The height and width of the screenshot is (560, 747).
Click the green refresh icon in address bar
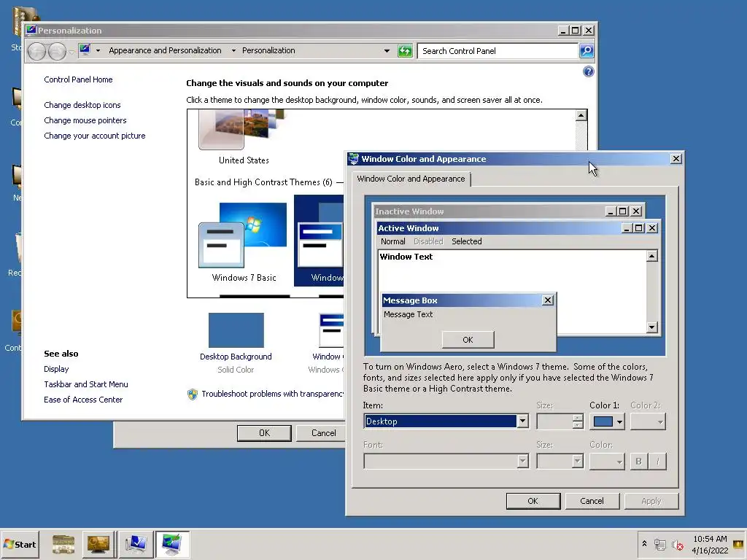click(405, 50)
